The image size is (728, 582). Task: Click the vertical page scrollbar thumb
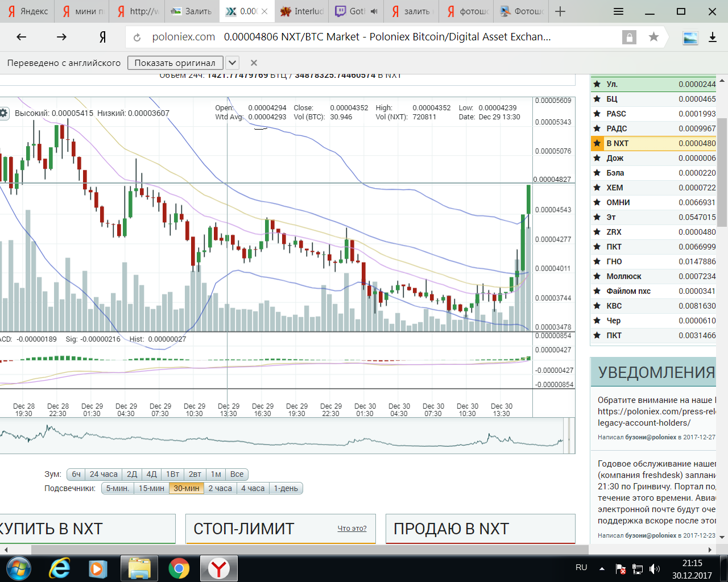coord(722,172)
